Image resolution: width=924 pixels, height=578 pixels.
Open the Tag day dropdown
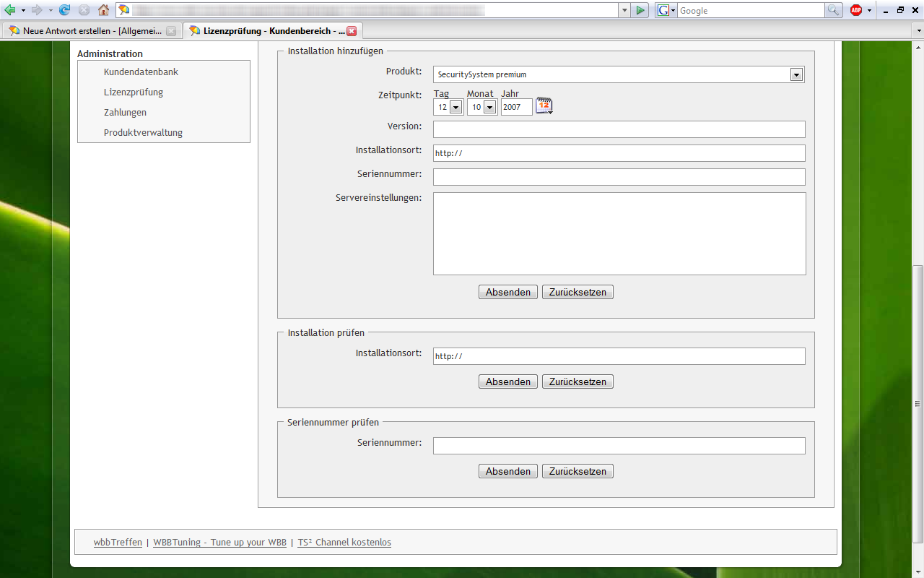pyautogui.click(x=456, y=108)
